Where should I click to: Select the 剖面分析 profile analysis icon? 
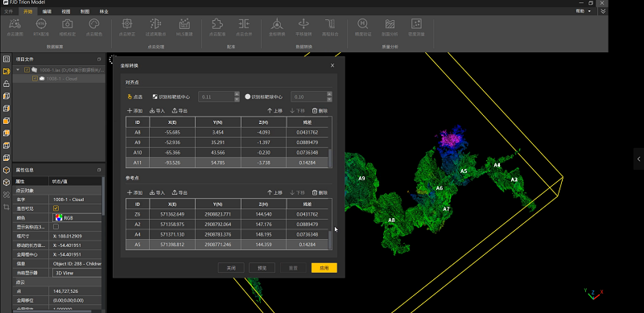click(x=390, y=27)
